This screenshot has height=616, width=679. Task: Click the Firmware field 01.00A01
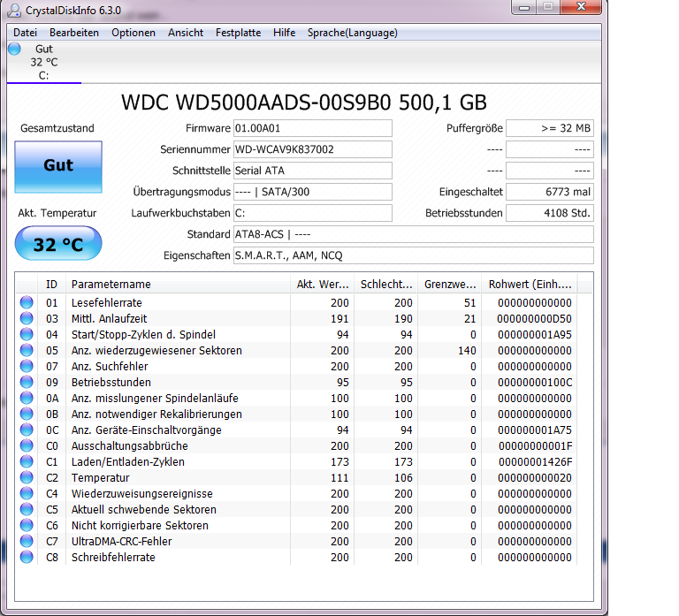coord(313,128)
